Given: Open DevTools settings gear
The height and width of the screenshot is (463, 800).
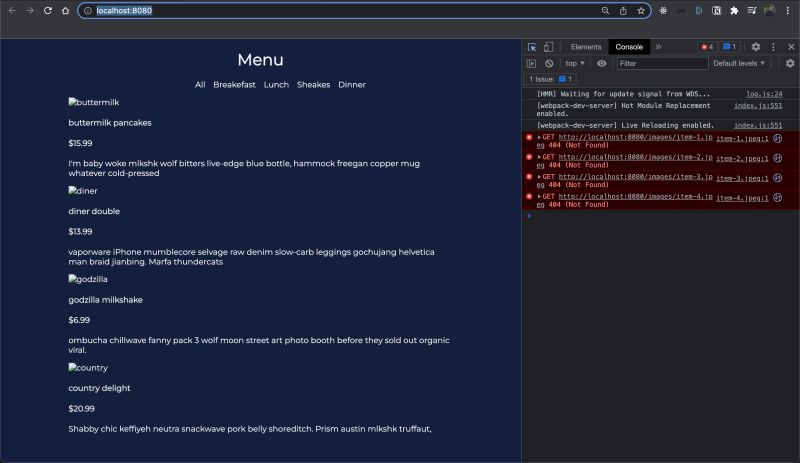Looking at the screenshot, I should click(x=756, y=47).
